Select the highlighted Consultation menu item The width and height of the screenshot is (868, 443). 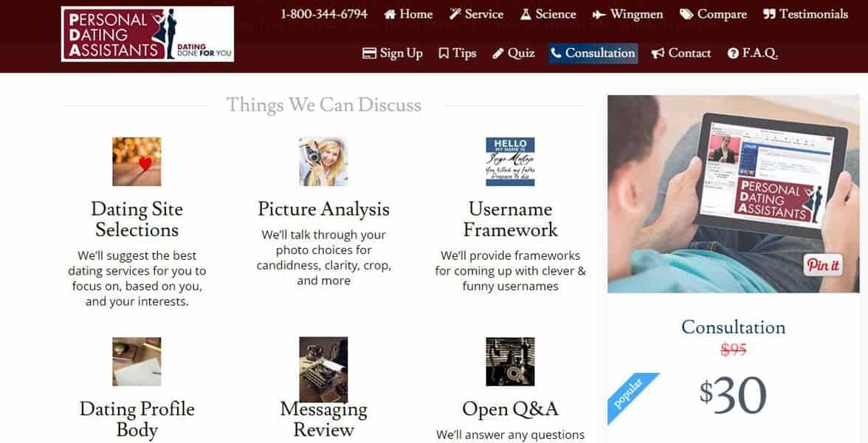[x=593, y=52]
